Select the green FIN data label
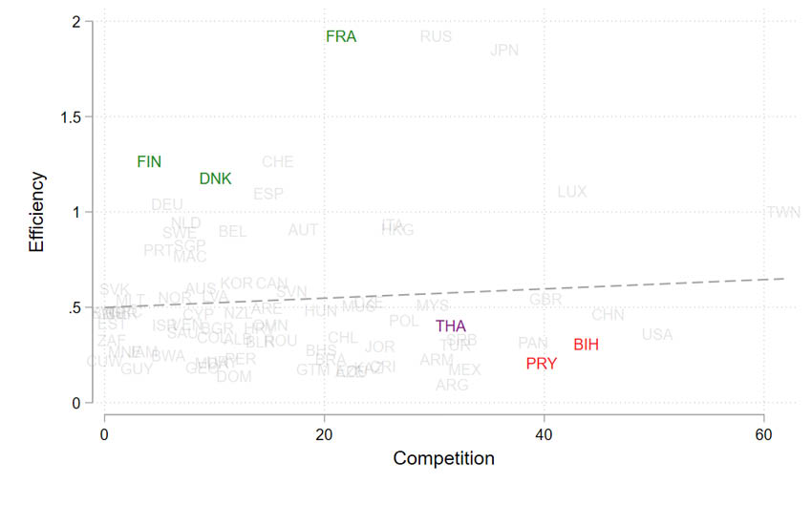Screen dimensions: 812x525 tap(149, 161)
